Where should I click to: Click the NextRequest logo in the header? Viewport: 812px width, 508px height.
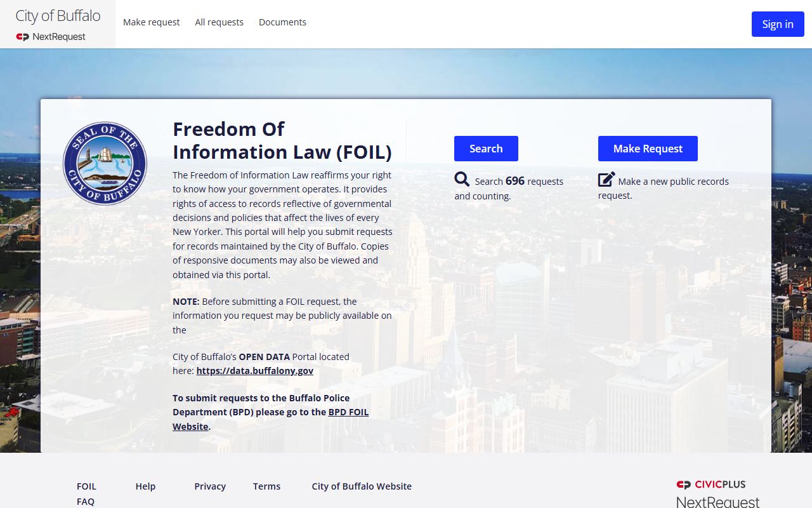tap(51, 37)
